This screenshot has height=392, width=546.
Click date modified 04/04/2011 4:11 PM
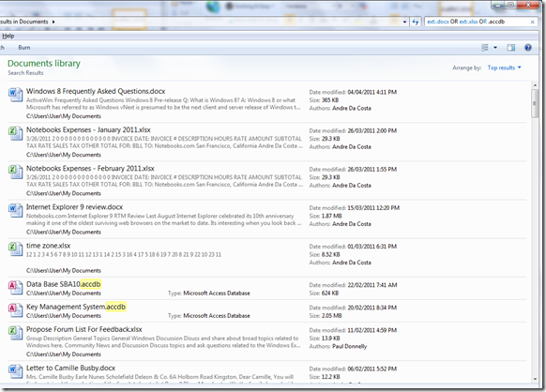click(372, 92)
